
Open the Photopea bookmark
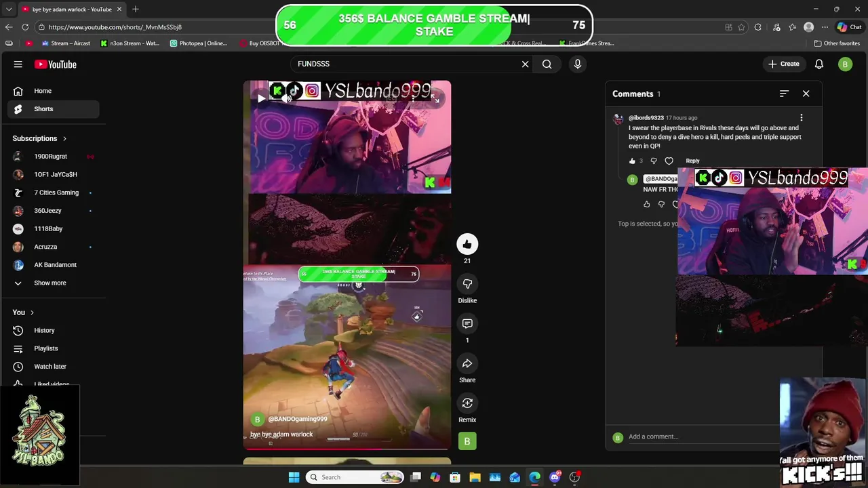click(x=199, y=43)
